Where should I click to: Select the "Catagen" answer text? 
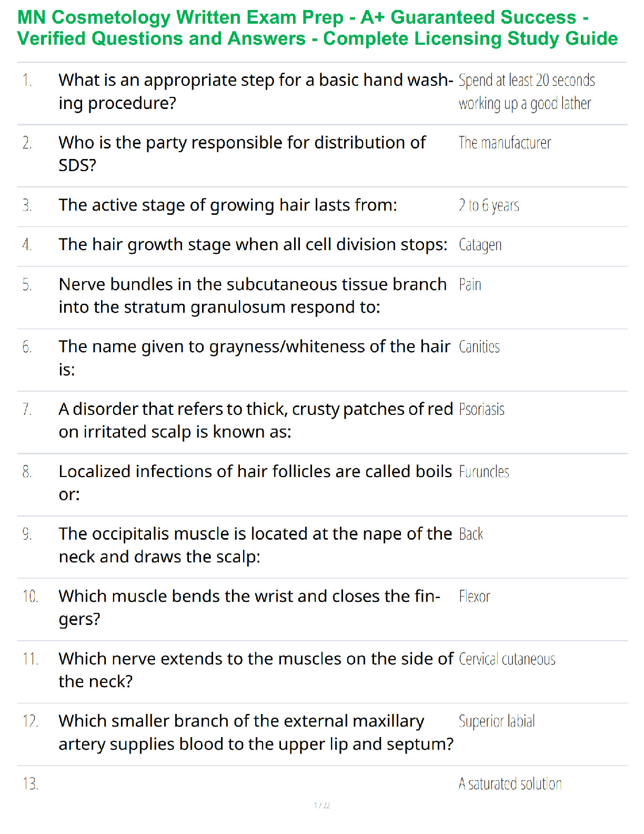click(480, 245)
